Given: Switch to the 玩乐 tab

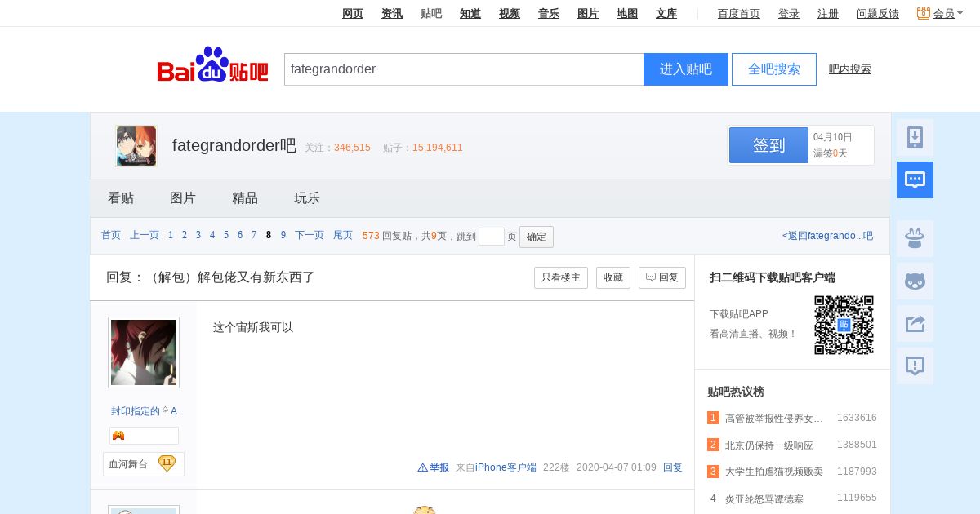Looking at the screenshot, I should pos(307,198).
